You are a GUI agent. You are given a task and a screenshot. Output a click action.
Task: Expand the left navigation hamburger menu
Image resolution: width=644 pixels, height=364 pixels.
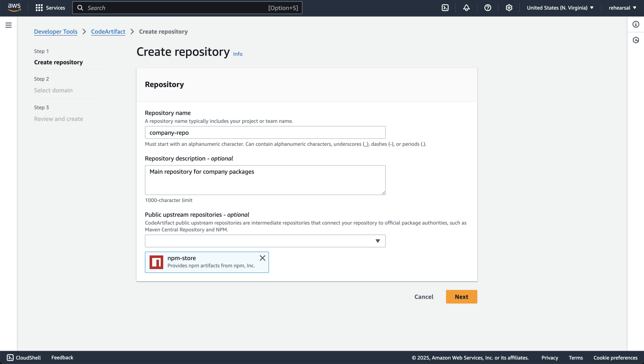pos(8,25)
